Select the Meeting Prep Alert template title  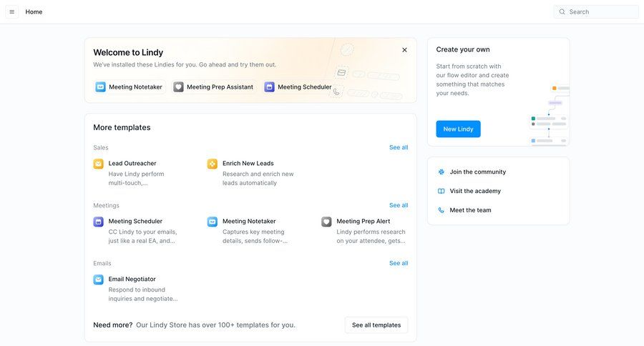(x=364, y=221)
